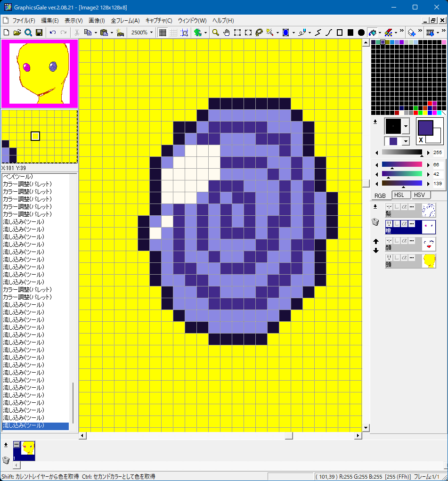Open the purple brush pattern dropdown
The height and width of the screenshot is (481, 448).
pyautogui.click(x=406, y=141)
